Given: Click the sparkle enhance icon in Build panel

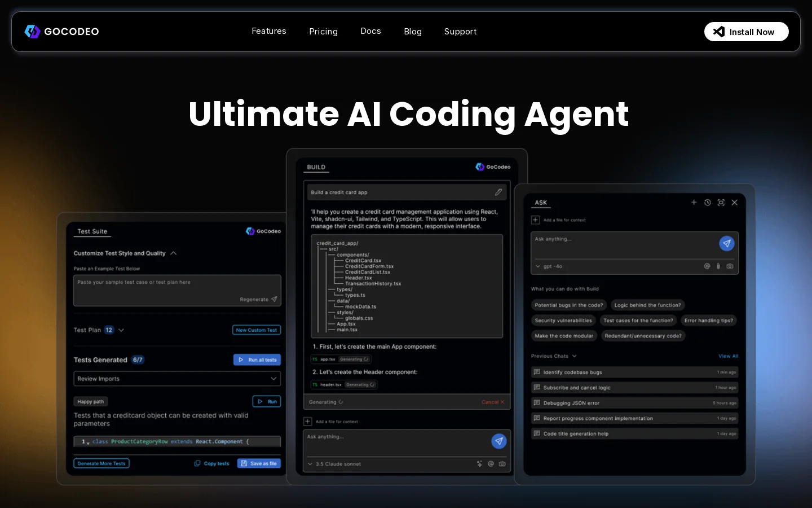Looking at the screenshot, I should [x=479, y=464].
